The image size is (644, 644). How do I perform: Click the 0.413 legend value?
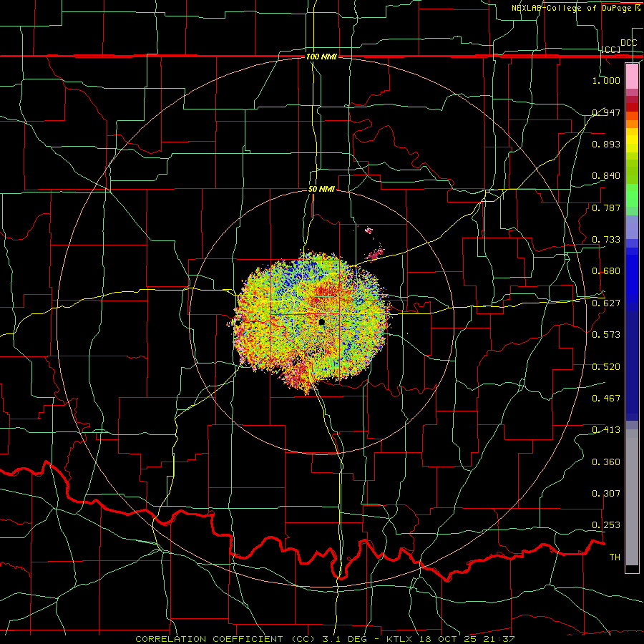606,430
